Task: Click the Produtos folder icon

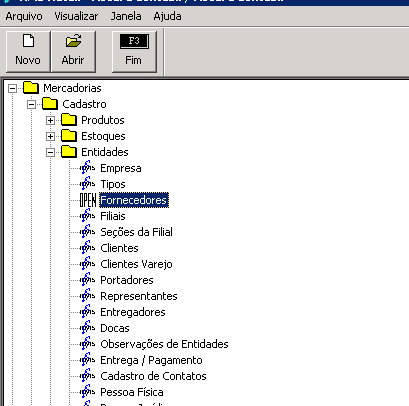Action: [x=69, y=120]
